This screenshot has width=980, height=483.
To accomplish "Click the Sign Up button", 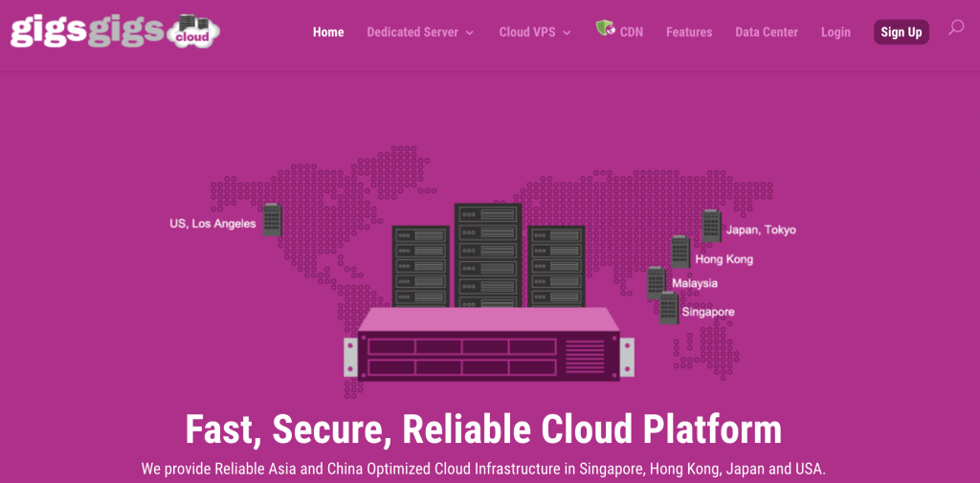I will coord(902,33).
